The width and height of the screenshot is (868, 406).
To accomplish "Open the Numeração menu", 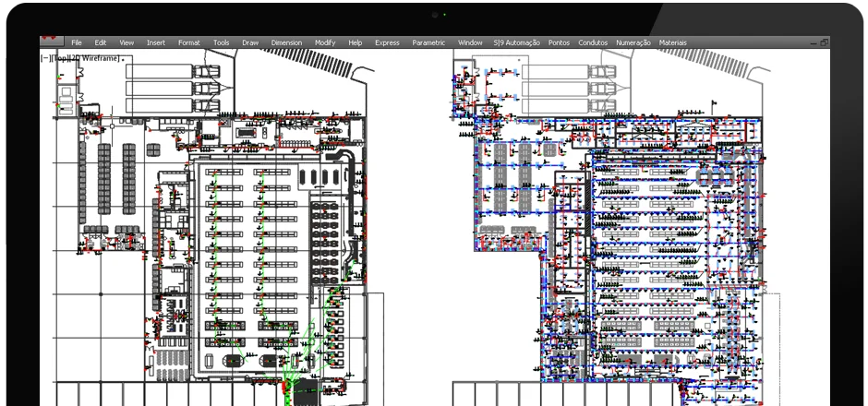I will click(633, 42).
